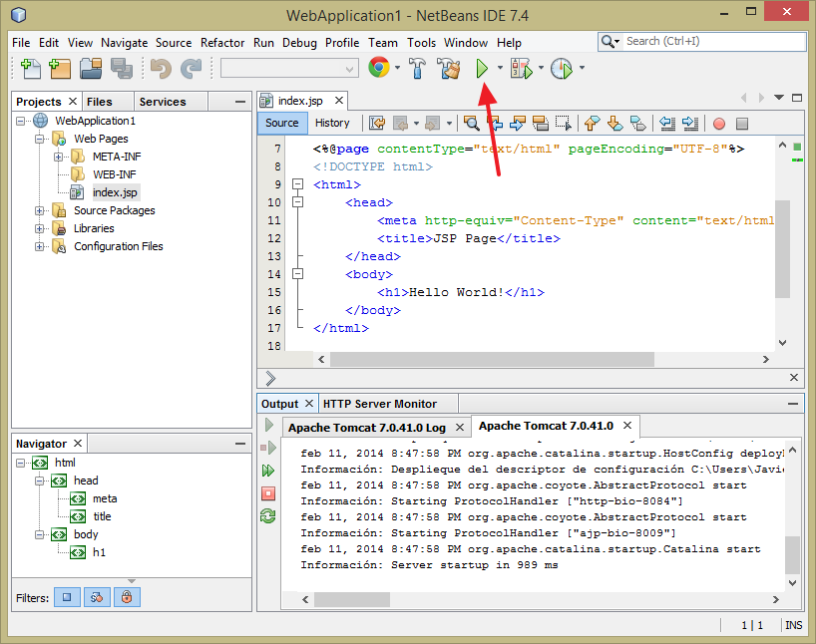This screenshot has width=816, height=644.
Task: Toggle rectangular selection mode
Action: point(564,123)
